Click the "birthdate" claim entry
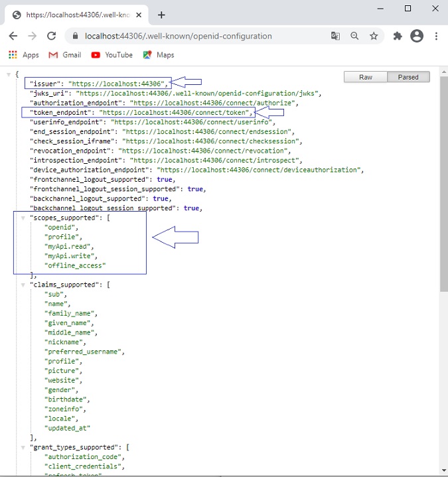Screen dimensions: 448x477 point(66,399)
